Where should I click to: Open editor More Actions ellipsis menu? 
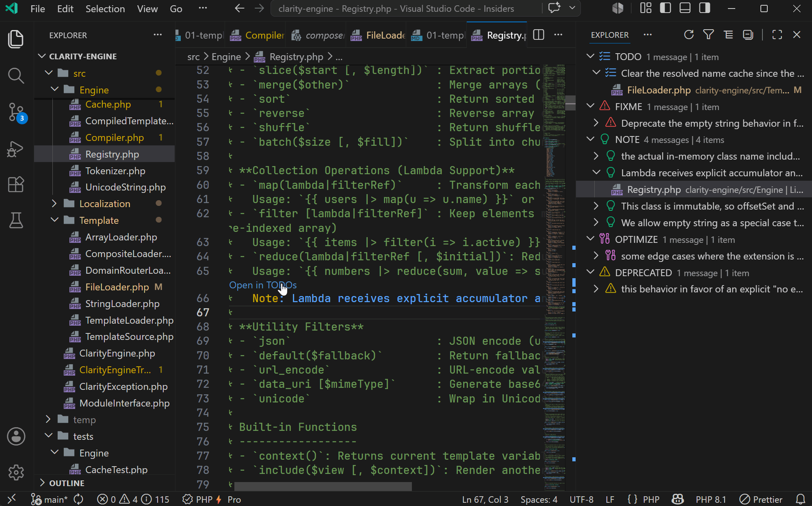pyautogui.click(x=559, y=35)
